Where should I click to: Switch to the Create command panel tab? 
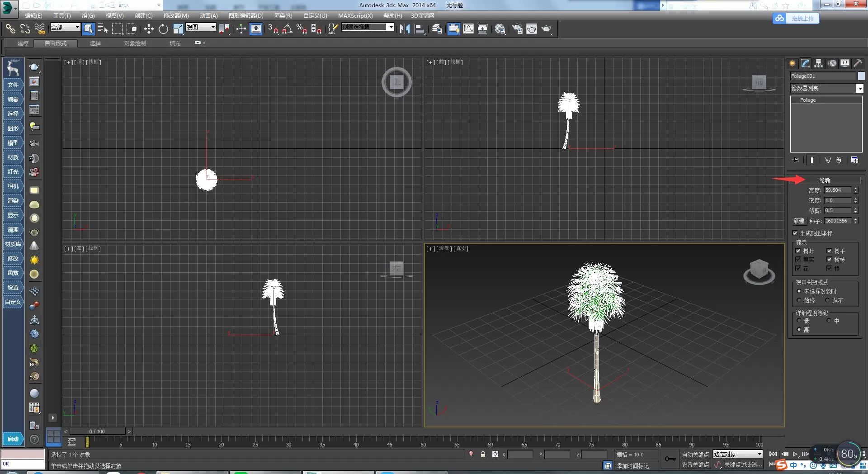[792, 63]
